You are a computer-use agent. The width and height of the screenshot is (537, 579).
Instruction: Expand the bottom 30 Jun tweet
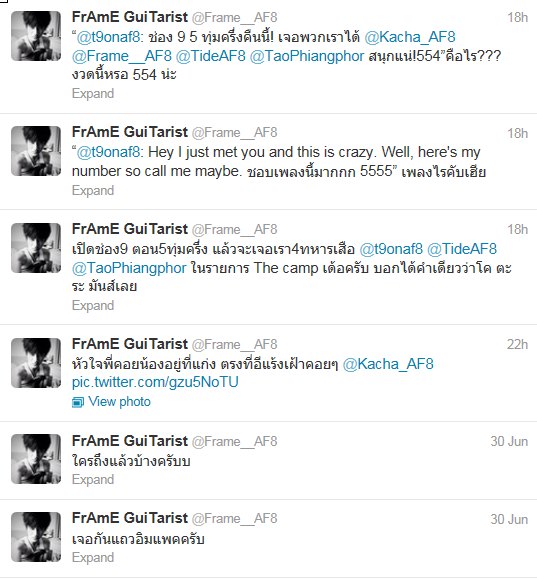coord(93,557)
